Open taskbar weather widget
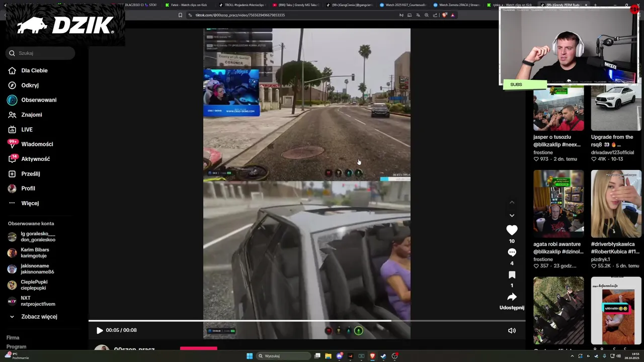Screen dimensions: 644x362 pyautogui.click(x=16, y=356)
